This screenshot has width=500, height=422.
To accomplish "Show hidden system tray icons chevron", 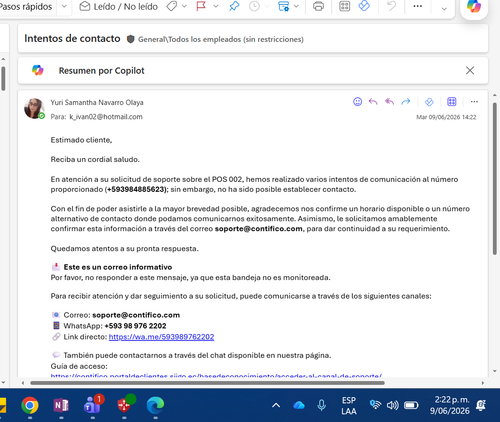I will 276,405.
